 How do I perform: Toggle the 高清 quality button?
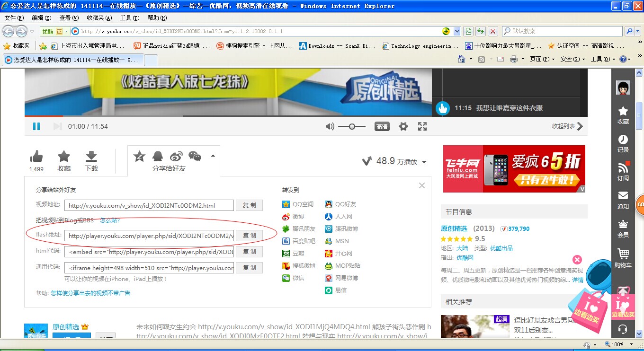[x=382, y=126]
